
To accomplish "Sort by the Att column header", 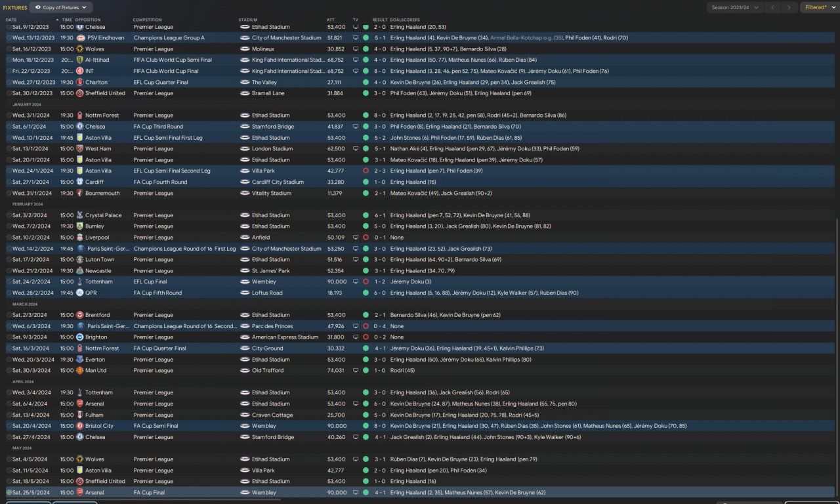I will click(330, 20).
